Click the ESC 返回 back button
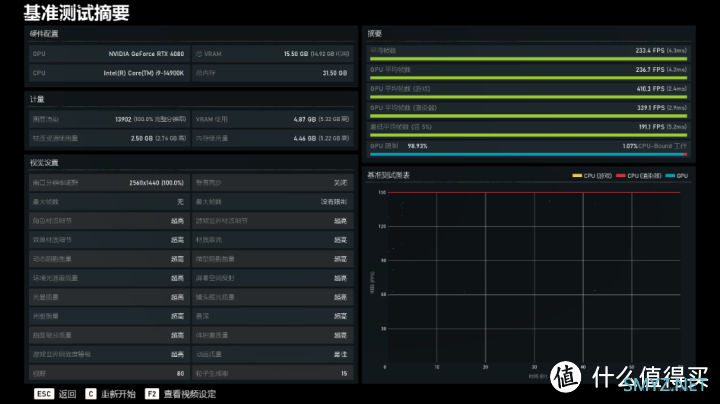 [55, 394]
